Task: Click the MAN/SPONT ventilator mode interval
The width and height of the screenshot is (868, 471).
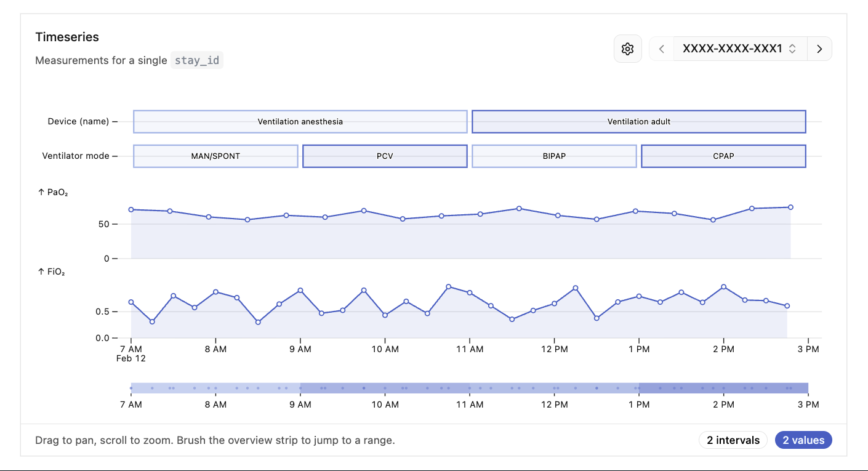Action: pyautogui.click(x=215, y=156)
